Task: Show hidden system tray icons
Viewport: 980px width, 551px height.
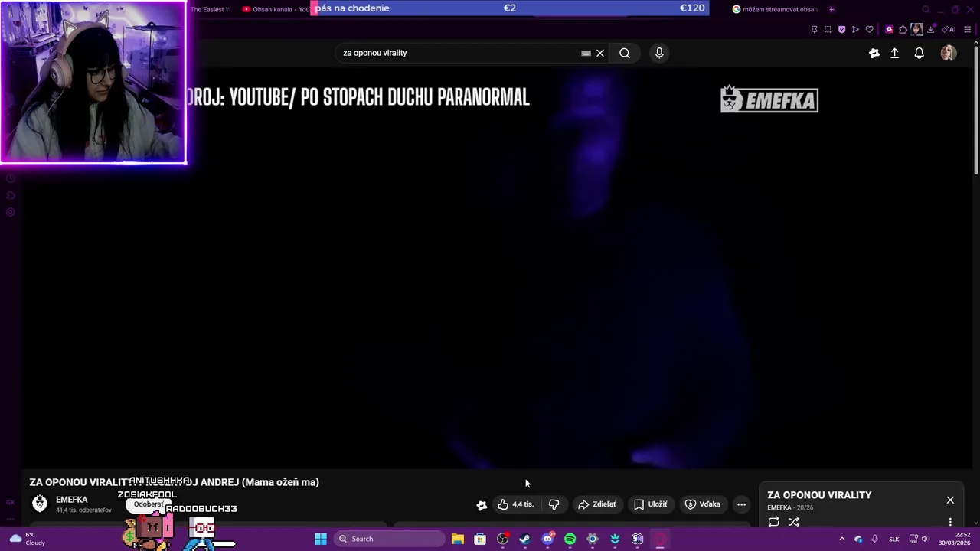Action: (841, 539)
